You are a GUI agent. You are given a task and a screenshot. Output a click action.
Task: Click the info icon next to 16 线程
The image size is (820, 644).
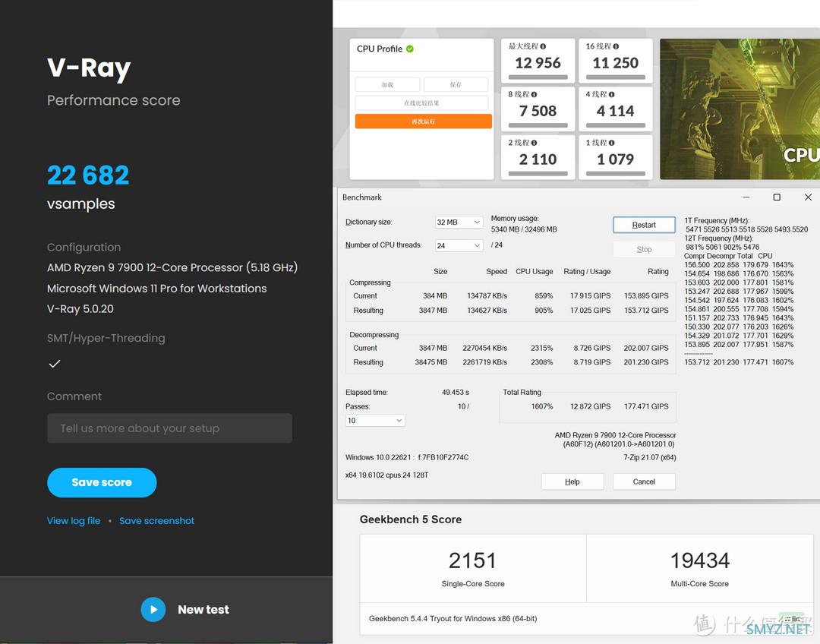coord(616,46)
